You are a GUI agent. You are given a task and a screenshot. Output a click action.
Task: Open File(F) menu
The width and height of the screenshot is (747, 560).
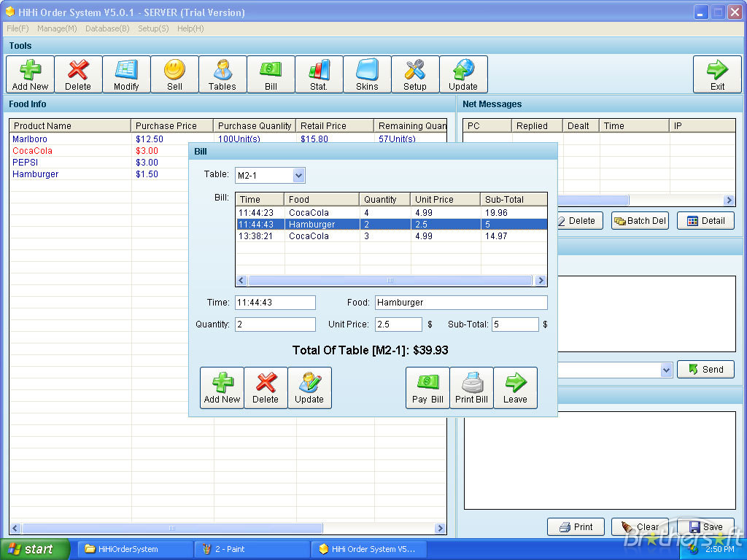(x=18, y=28)
